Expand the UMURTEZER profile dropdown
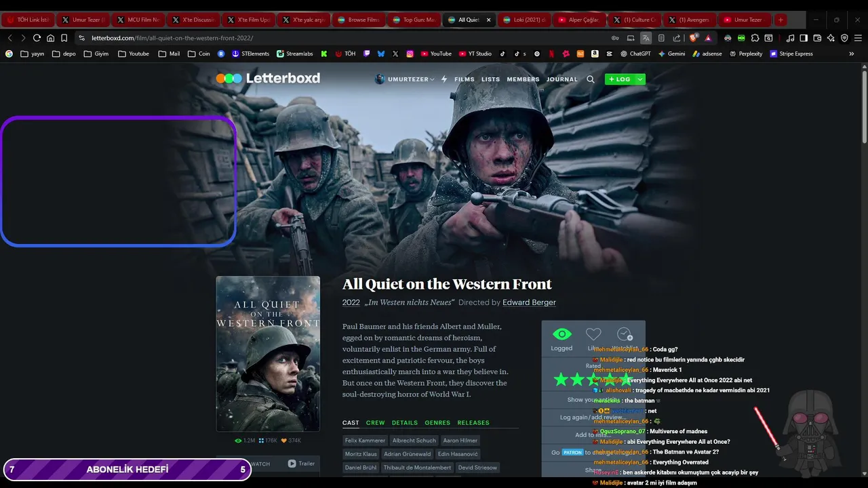This screenshot has height=488, width=868. [404, 79]
